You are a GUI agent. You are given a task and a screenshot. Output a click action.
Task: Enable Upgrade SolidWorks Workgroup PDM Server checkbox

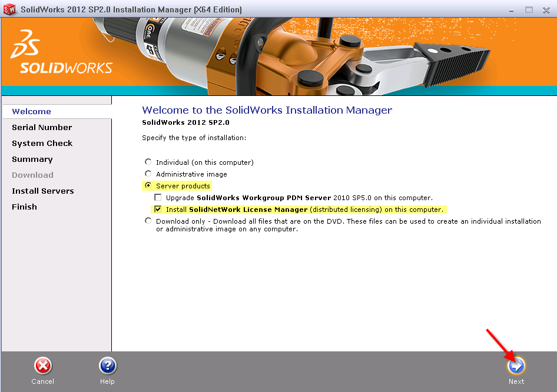click(x=158, y=198)
